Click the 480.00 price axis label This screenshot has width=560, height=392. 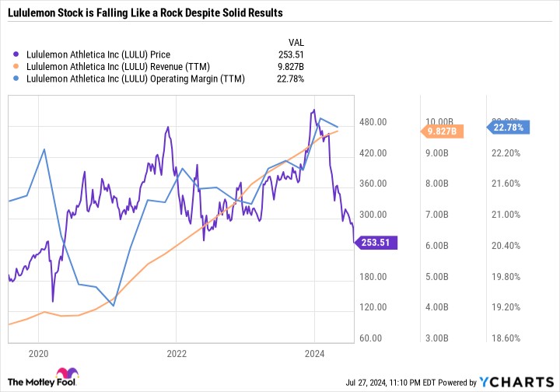[374, 122]
